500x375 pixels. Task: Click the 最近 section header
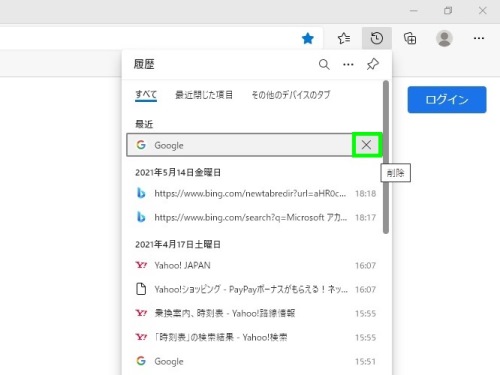[144, 124]
